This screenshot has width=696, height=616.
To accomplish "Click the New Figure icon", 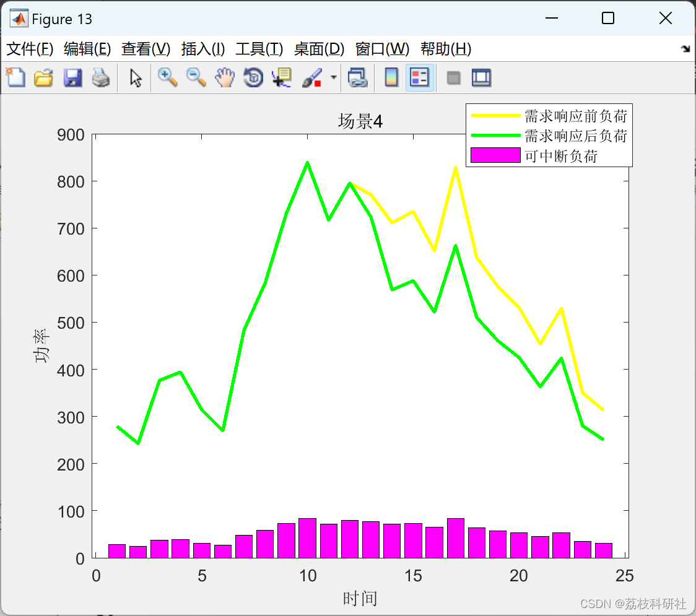I will click(15, 77).
